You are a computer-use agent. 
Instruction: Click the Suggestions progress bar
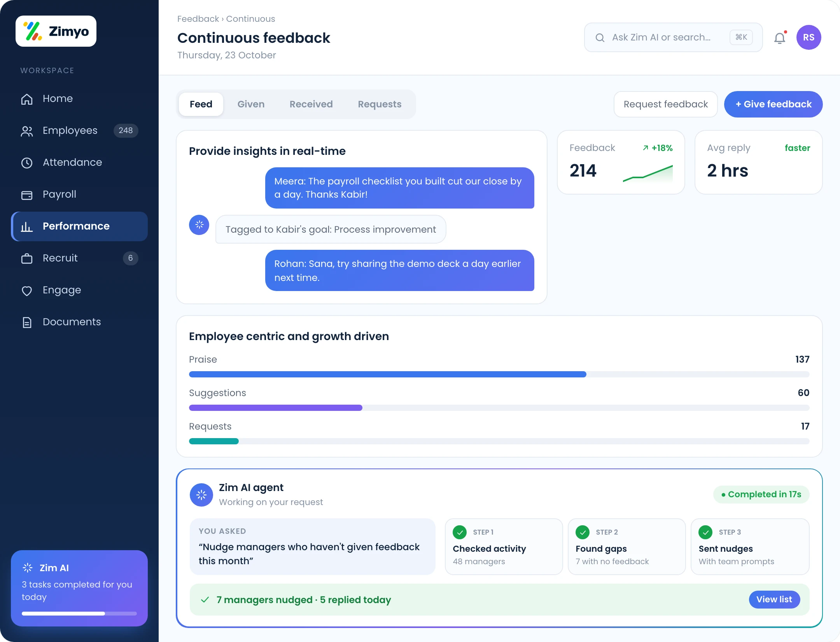pos(499,408)
